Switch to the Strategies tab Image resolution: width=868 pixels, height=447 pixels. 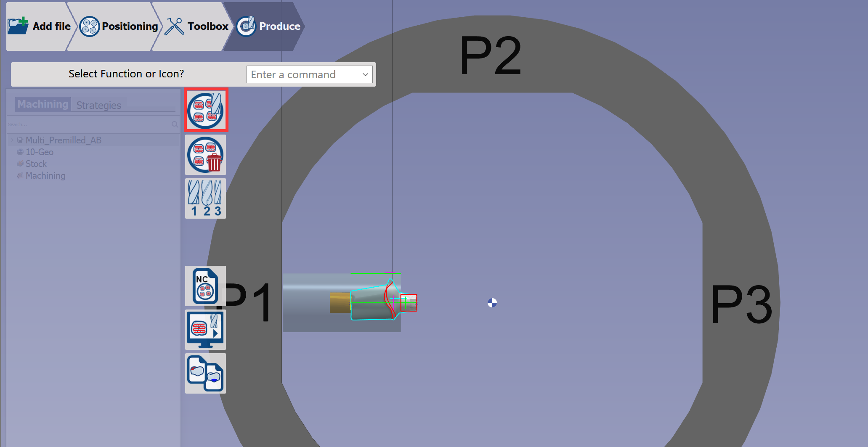(x=99, y=105)
